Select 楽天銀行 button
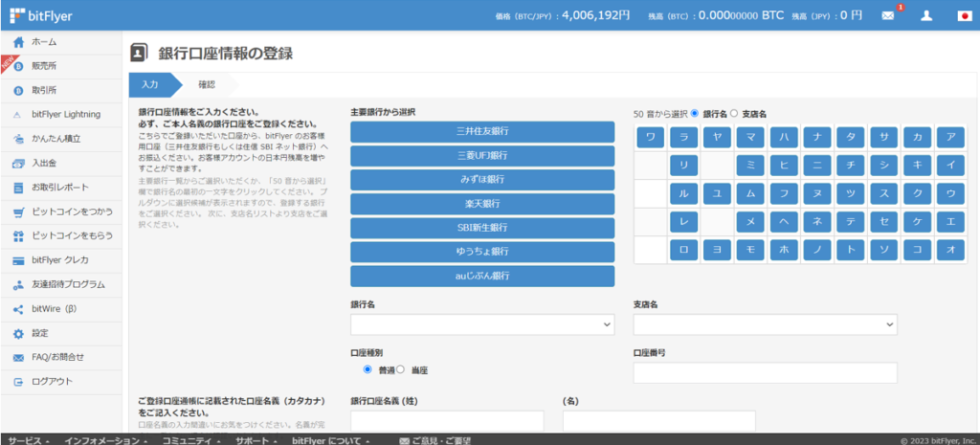 tap(482, 204)
